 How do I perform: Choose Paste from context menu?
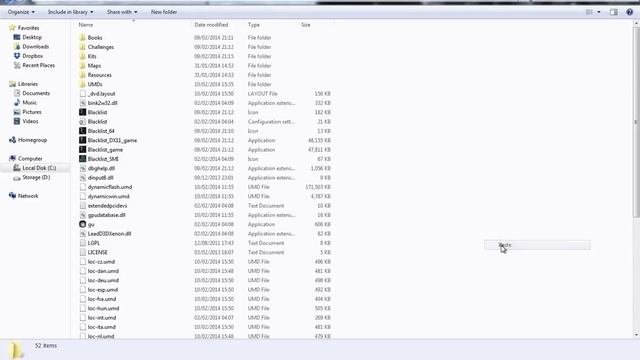click(537, 245)
